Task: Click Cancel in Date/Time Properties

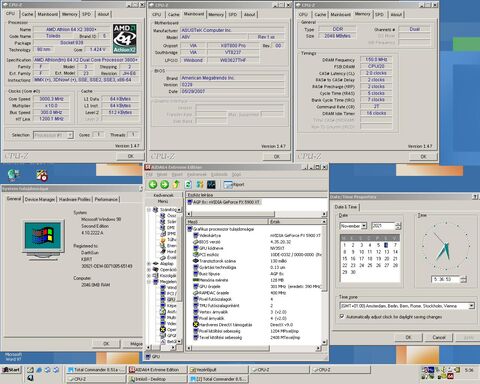Action: coord(439,337)
